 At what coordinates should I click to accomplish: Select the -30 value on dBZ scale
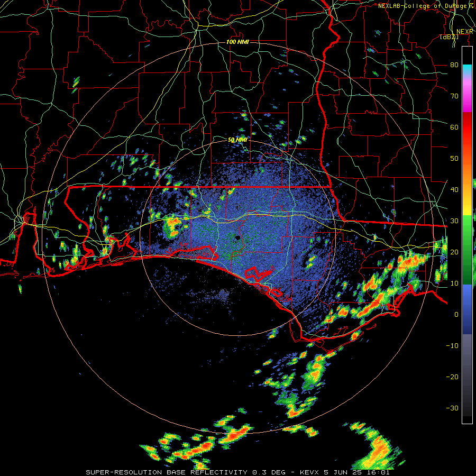(452, 408)
